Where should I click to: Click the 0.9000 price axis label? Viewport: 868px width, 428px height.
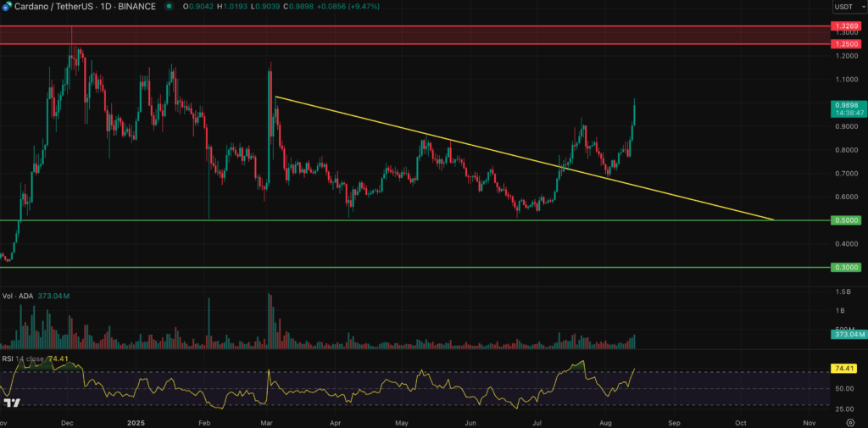pyautogui.click(x=845, y=126)
